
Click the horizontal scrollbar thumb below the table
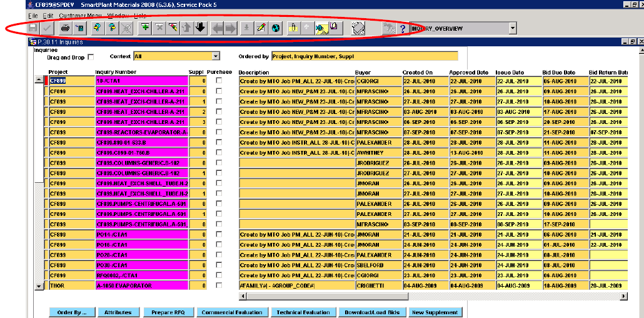pyautogui.click(x=327, y=296)
